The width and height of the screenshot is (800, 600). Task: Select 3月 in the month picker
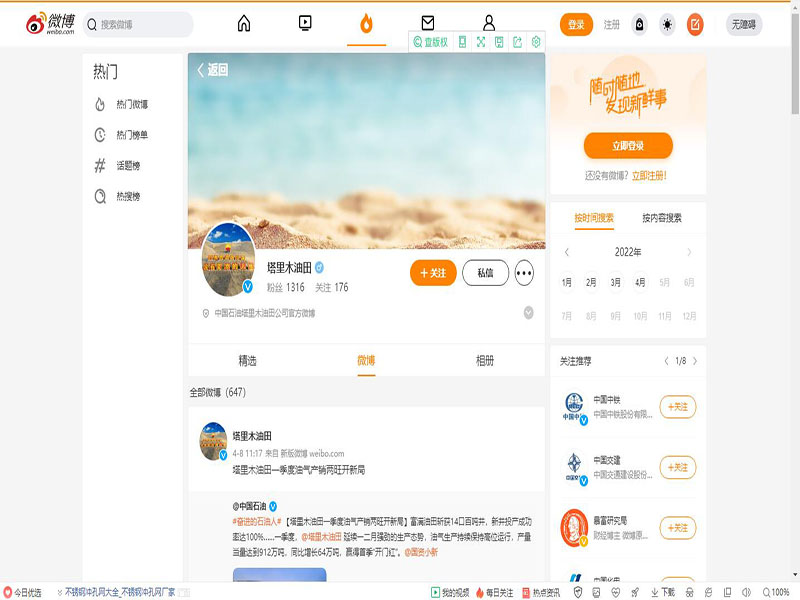[x=616, y=283]
